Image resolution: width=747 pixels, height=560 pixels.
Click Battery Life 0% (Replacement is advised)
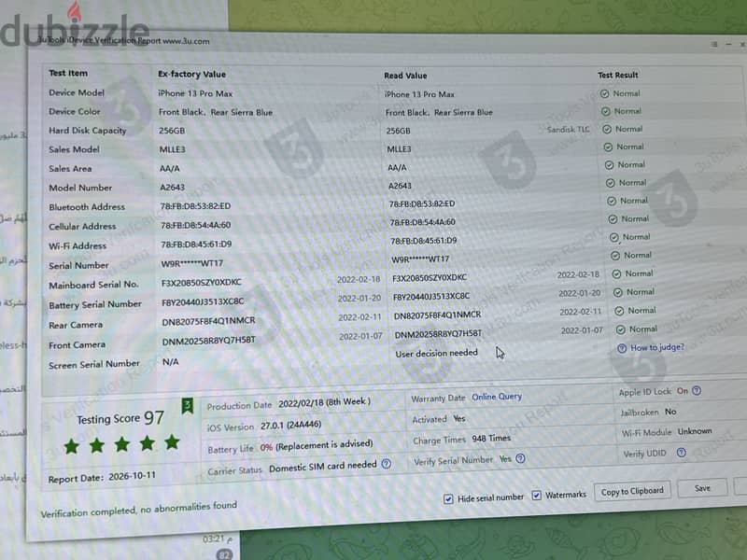(x=317, y=446)
